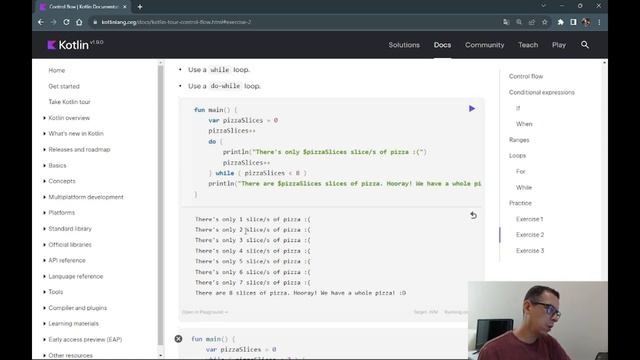Expand Multiplatform development section

tap(86, 197)
